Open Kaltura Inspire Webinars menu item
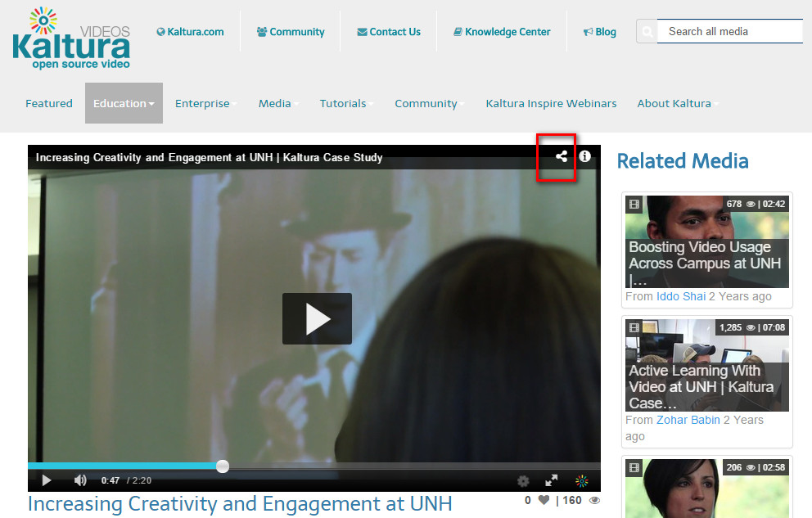Viewport: 812px width, 518px height. (x=551, y=103)
